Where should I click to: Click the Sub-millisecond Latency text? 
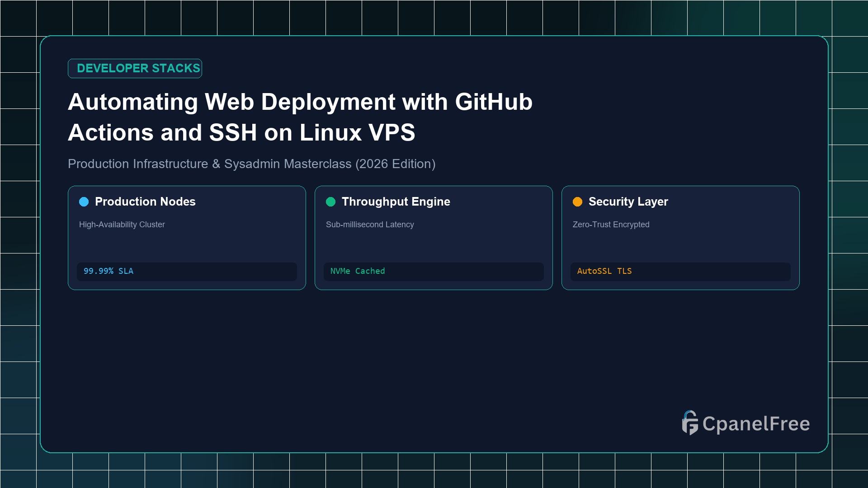click(370, 225)
